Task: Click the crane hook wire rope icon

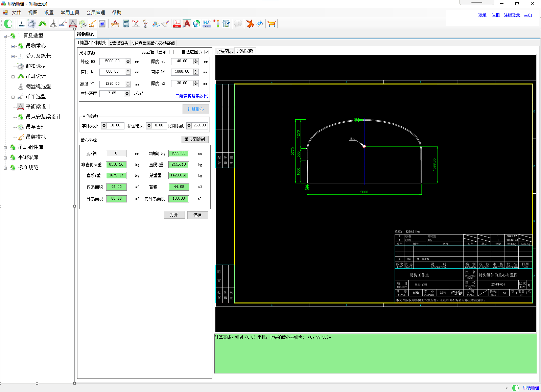Action: 53,24
